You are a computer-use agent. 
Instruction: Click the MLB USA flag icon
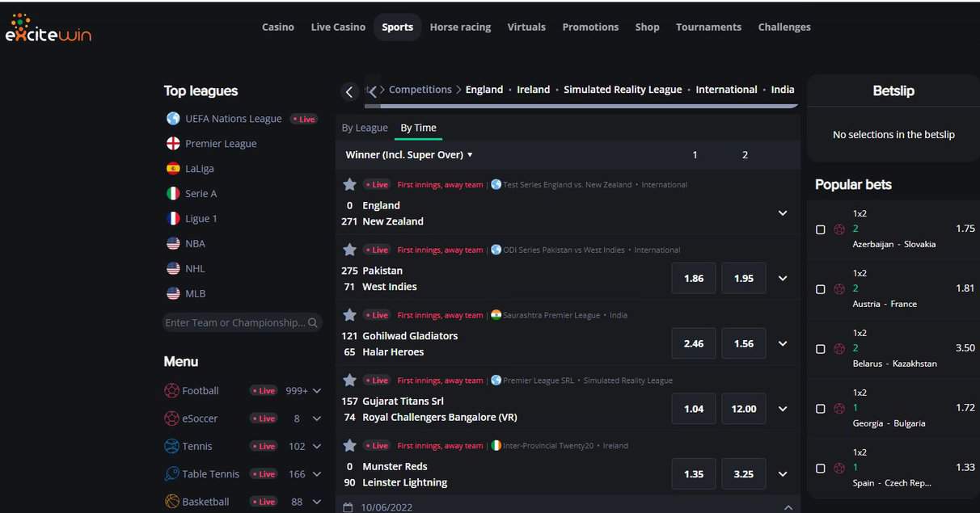[173, 294]
